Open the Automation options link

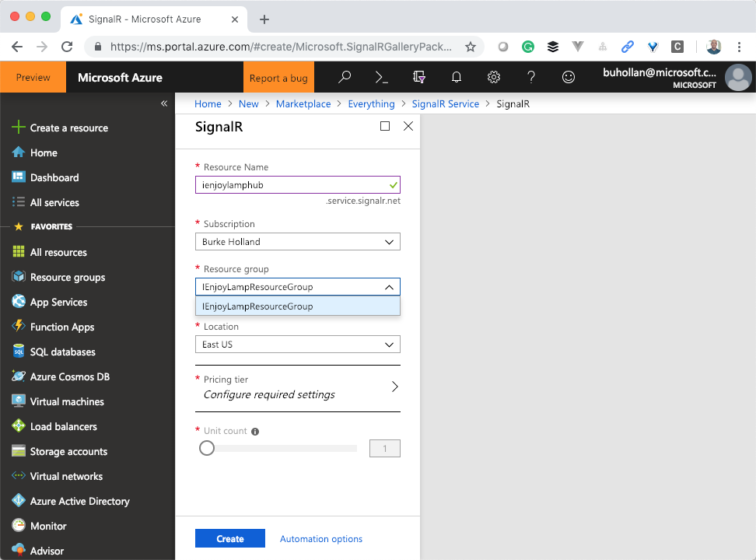(320, 539)
